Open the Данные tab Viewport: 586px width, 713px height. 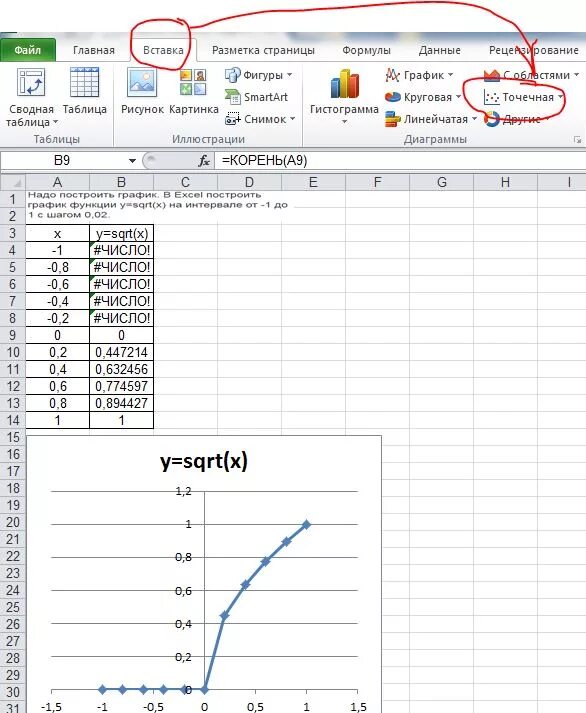(440, 50)
